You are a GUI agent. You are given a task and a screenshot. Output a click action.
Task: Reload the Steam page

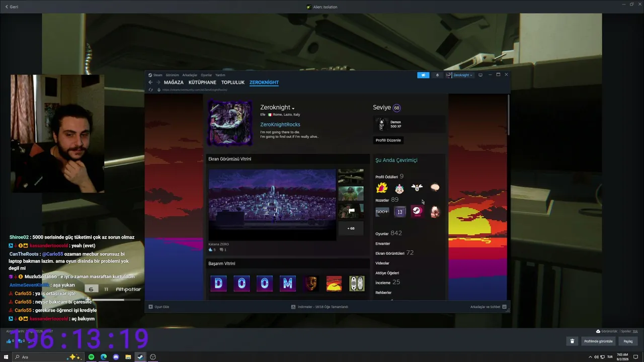[x=150, y=90]
